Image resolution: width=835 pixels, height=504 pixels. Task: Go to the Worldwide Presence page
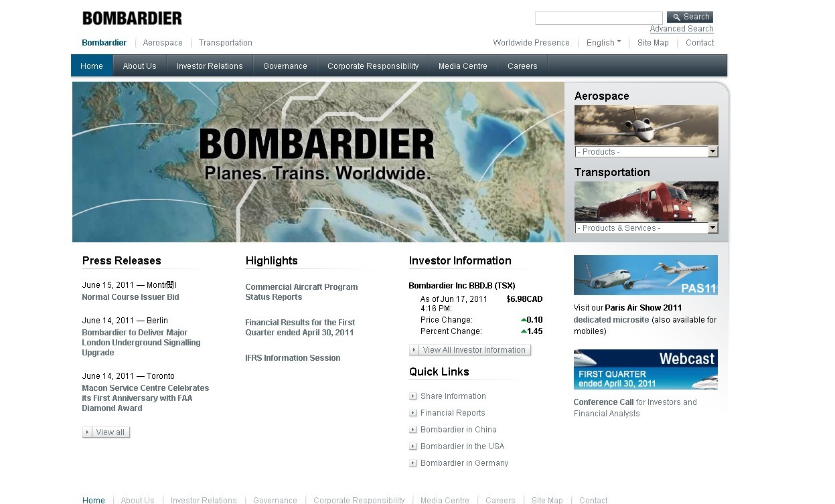(531, 43)
